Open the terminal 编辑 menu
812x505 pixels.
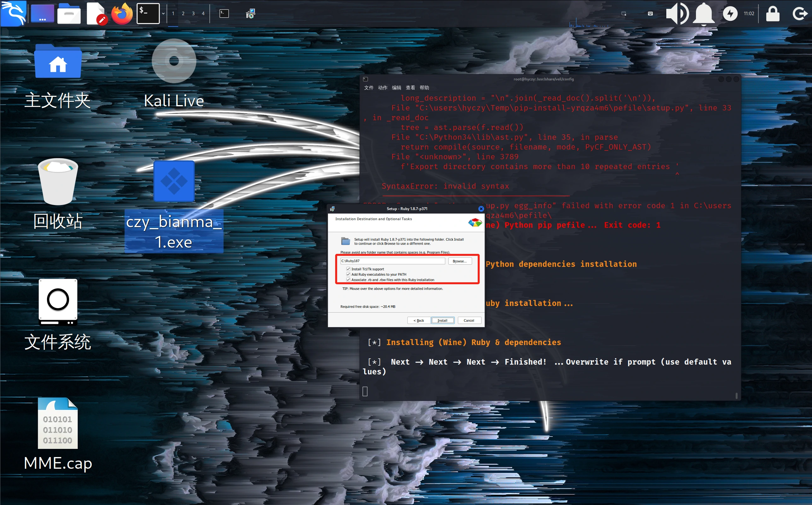397,88
